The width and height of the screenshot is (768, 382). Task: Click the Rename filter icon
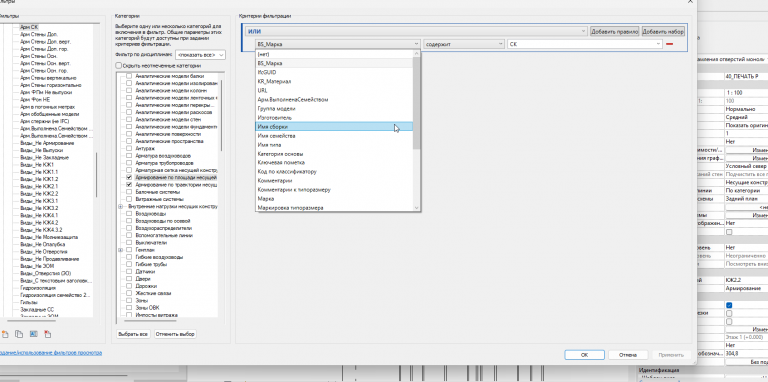coord(33,334)
